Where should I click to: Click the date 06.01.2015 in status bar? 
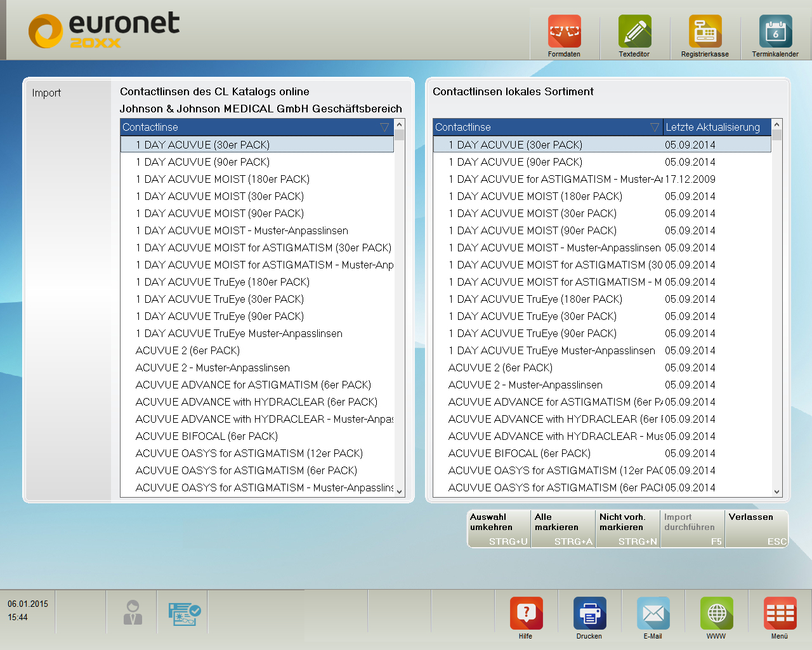28,604
